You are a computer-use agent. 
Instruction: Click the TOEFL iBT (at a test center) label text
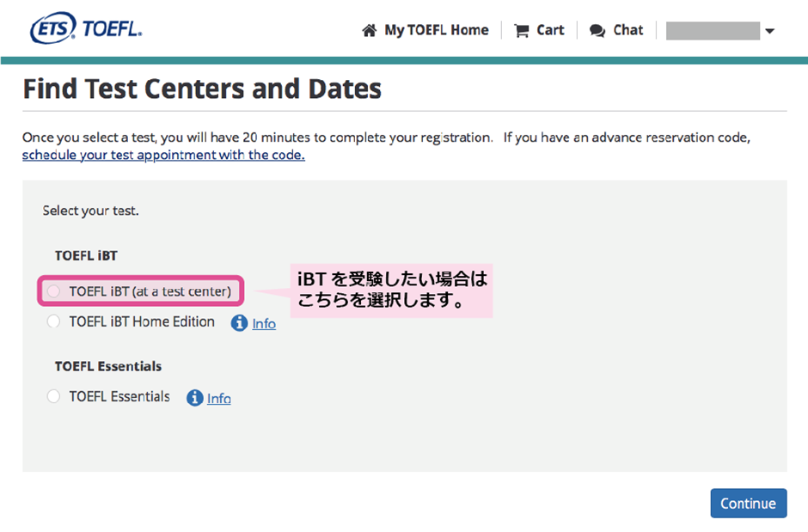[x=150, y=291]
